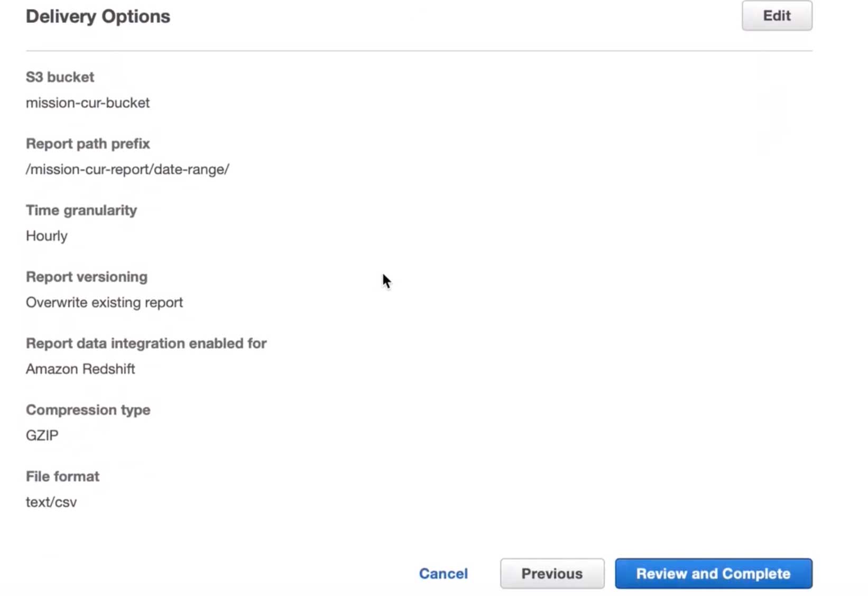Click the Edit button for Delivery Options

777,16
